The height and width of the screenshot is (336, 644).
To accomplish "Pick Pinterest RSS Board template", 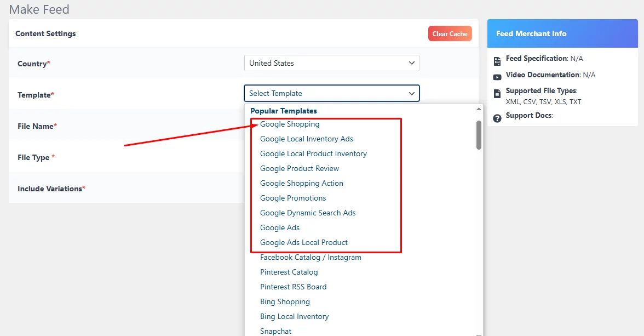I will pyautogui.click(x=294, y=287).
